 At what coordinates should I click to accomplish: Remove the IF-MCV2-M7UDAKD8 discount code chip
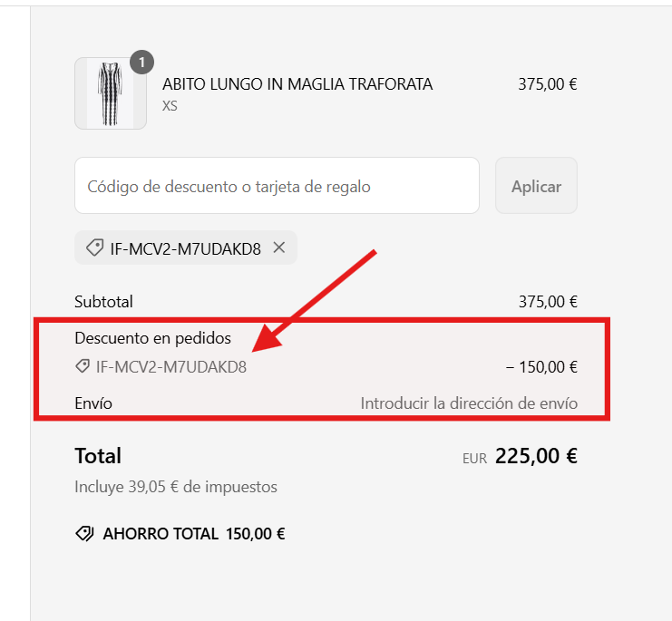click(x=279, y=247)
